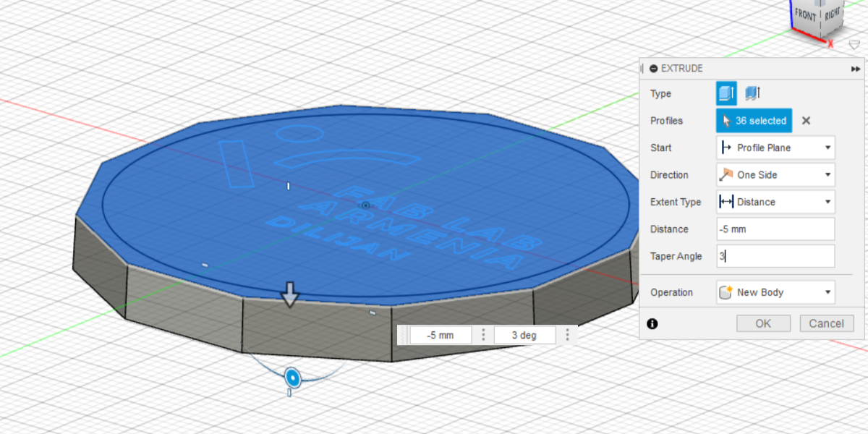Click the Taper Angle input field
The height and width of the screenshot is (434, 868).
[775, 256]
